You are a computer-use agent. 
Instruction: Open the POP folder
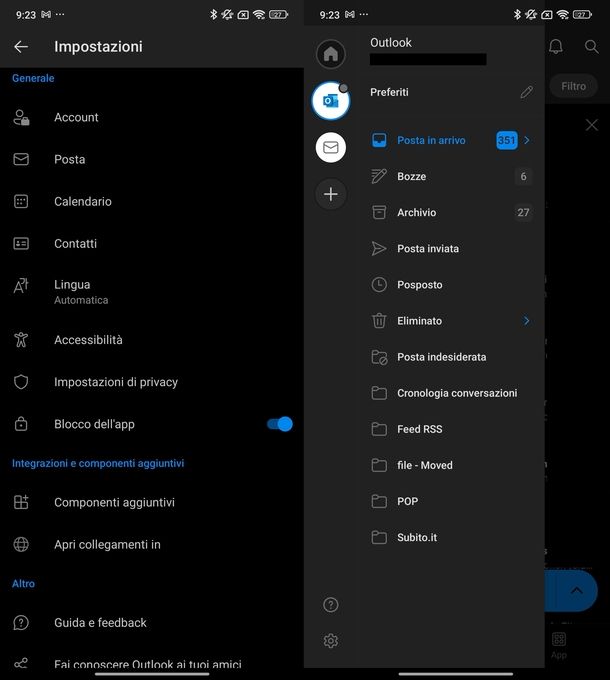pyautogui.click(x=451, y=501)
